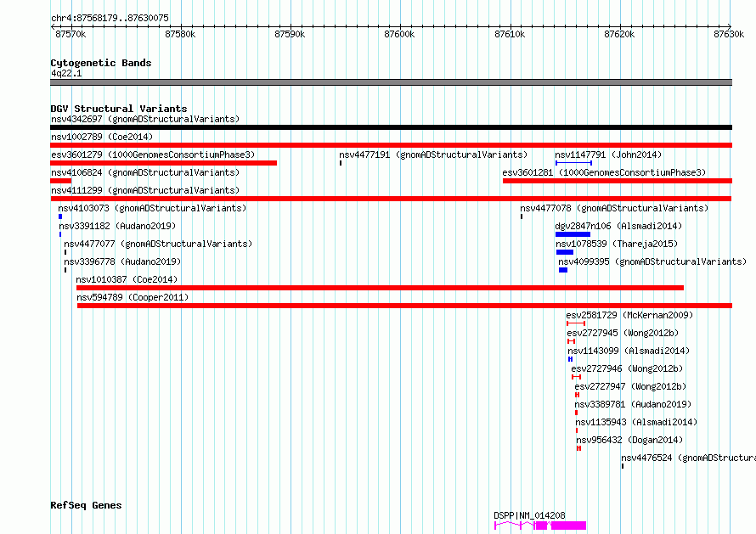Click the red nsv1010387 variant bar
The height and width of the screenshot is (534, 756).
pos(380,288)
